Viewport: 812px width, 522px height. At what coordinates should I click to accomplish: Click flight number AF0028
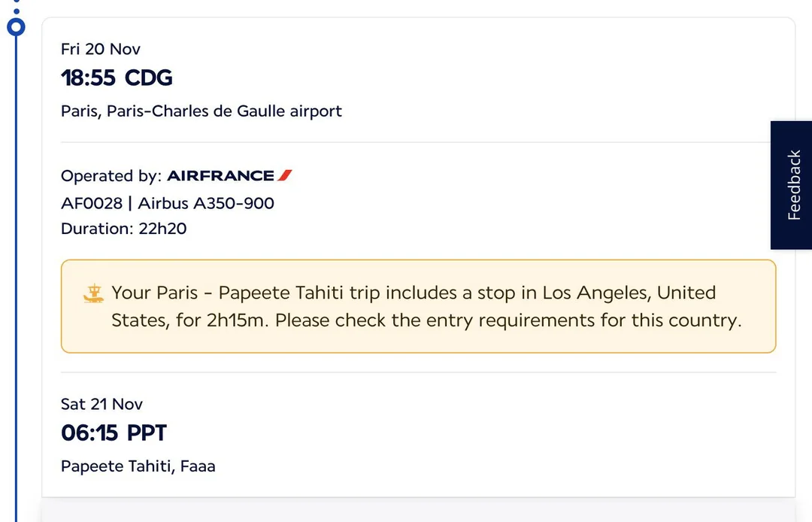coord(92,203)
